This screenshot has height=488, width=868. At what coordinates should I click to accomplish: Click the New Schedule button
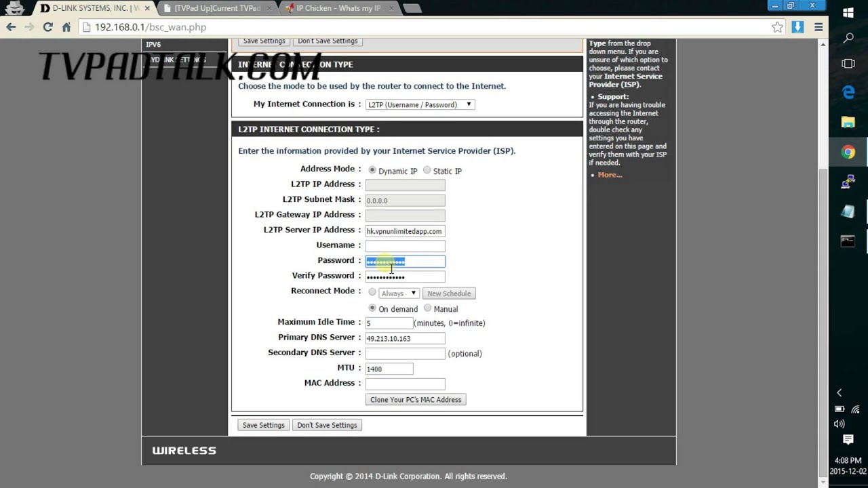click(x=449, y=293)
